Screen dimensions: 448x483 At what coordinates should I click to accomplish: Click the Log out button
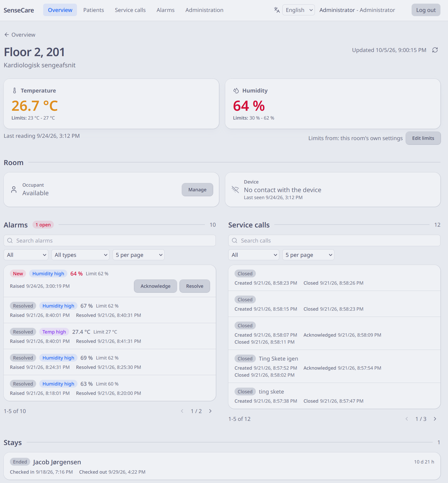426,10
